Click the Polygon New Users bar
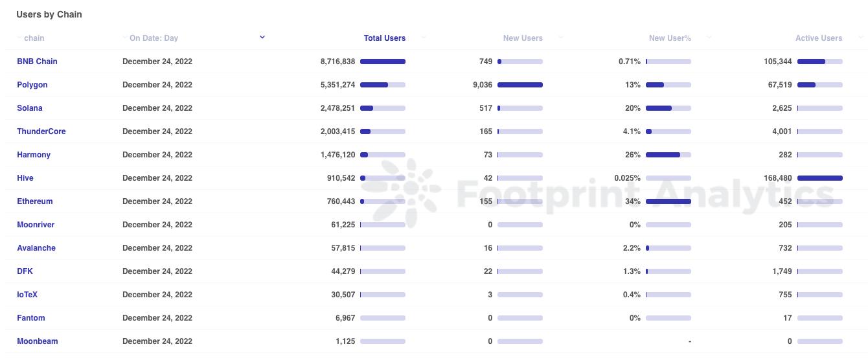Screen dimensions: 868x364 520,85
